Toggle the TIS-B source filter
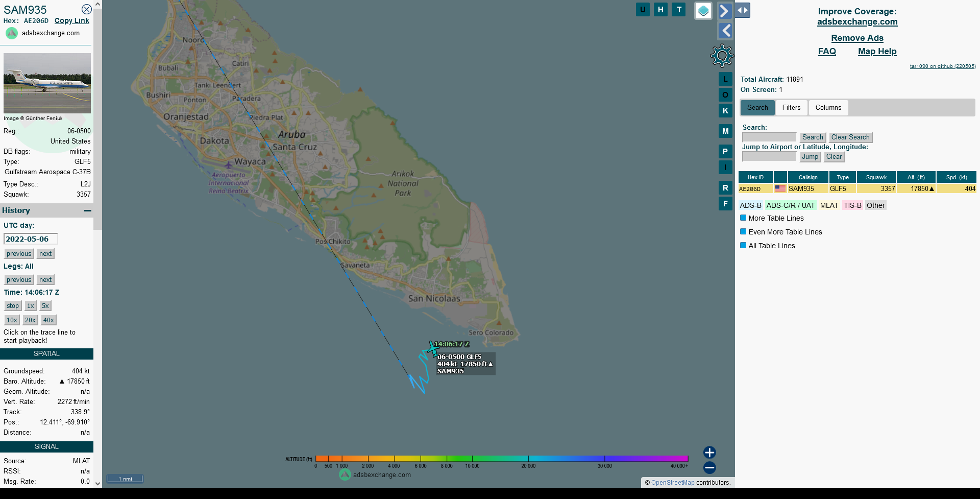The image size is (980, 499). [x=852, y=205]
